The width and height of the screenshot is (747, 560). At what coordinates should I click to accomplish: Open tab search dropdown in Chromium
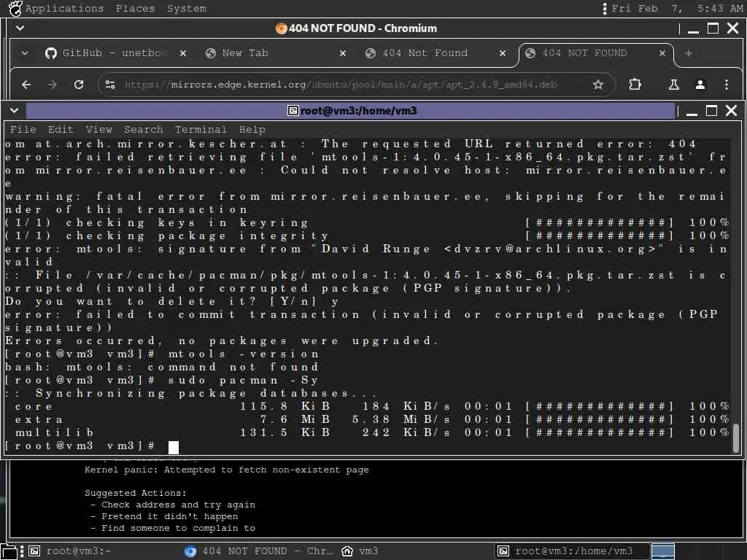tap(25, 53)
